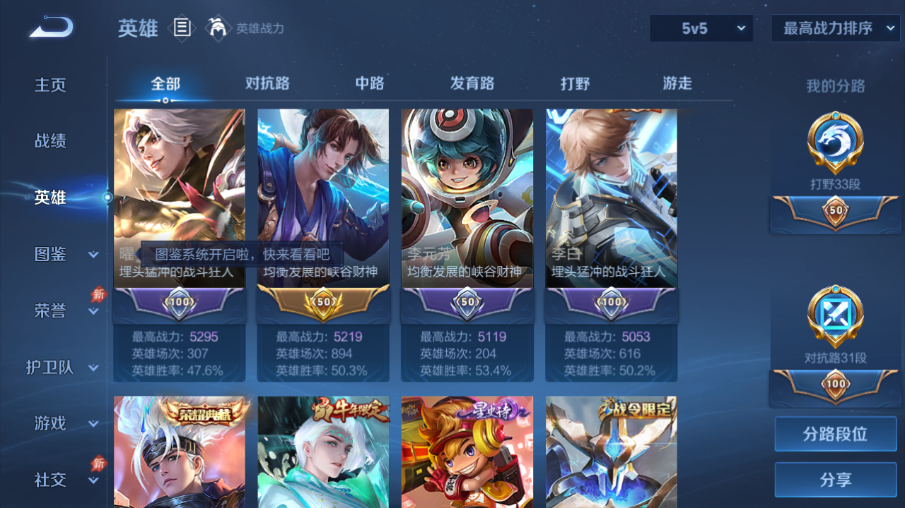This screenshot has width=905, height=508.
Task: Switch to the 打野 tab
Action: 575,84
